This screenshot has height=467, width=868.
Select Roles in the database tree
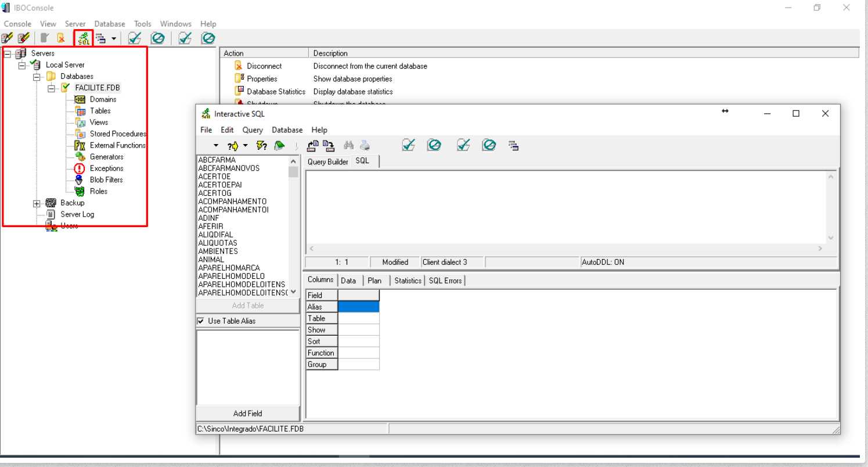point(99,191)
